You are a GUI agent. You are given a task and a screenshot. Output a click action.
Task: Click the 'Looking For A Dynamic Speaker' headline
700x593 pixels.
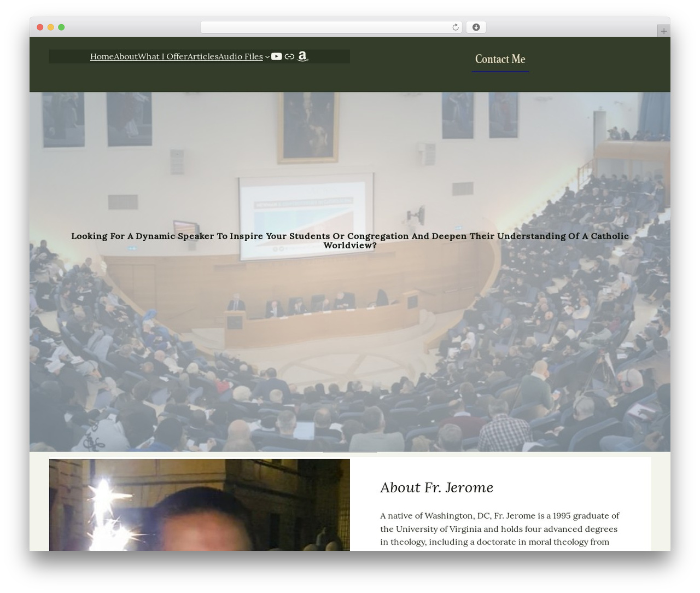coord(350,240)
